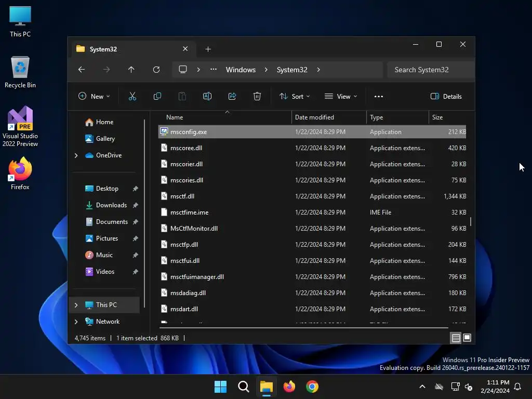Go back with the left arrow

[x=82, y=70]
